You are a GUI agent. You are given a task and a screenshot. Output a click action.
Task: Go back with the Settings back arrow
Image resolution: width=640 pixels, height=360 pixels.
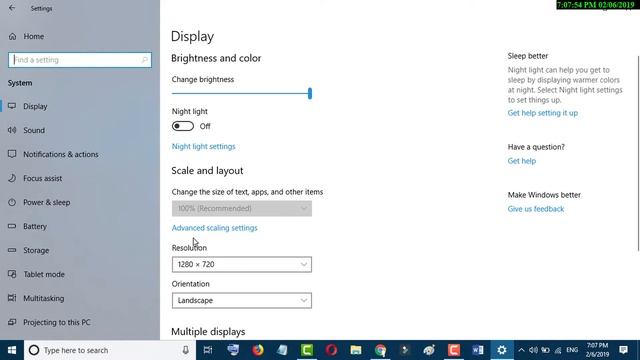(x=12, y=8)
